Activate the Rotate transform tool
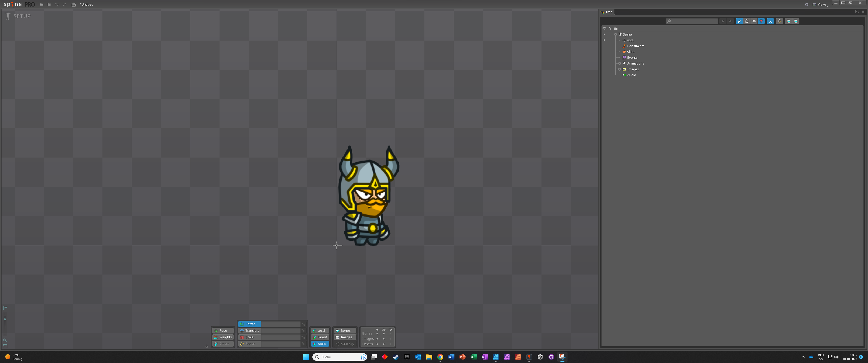868x363 pixels. [x=249, y=324]
